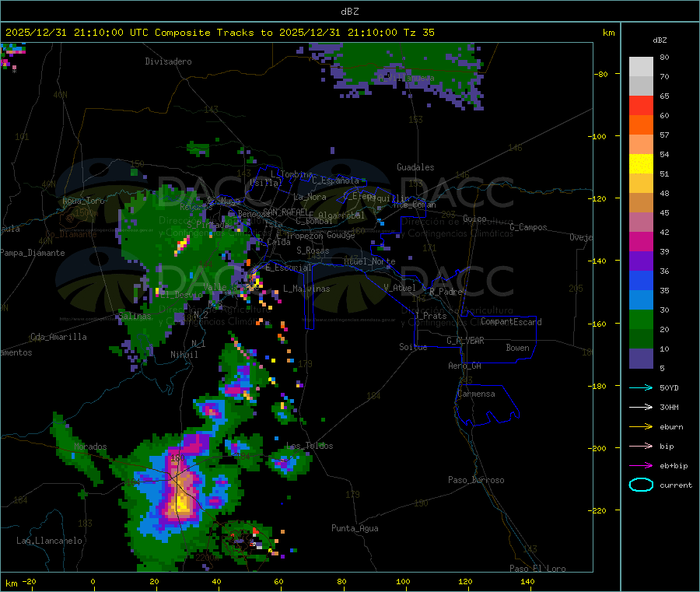Click the '-20' x-axis tick label
Viewport: 700px width, 592px height.
pos(30,582)
